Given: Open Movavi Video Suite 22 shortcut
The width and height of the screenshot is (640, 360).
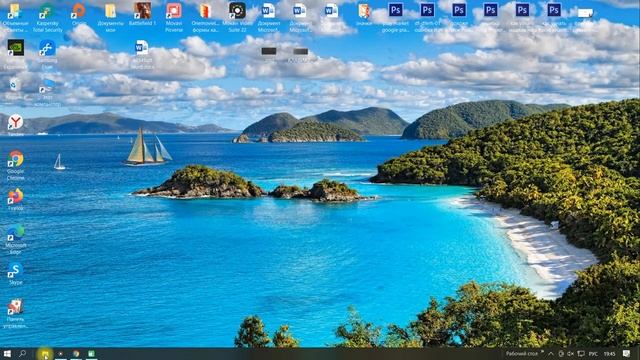Looking at the screenshot, I should pos(237,17).
